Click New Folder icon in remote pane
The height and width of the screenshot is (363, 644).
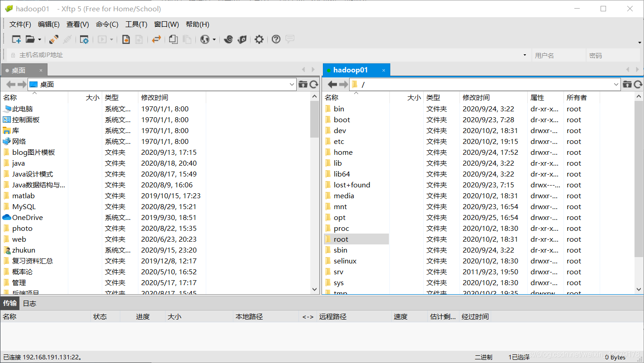pyautogui.click(x=627, y=84)
